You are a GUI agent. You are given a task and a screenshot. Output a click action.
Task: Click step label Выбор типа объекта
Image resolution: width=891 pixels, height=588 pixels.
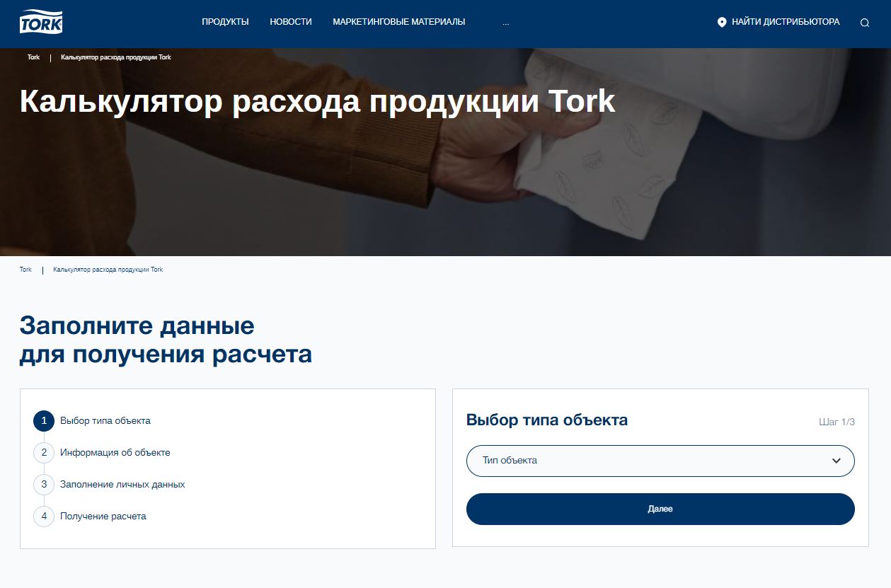tap(105, 421)
